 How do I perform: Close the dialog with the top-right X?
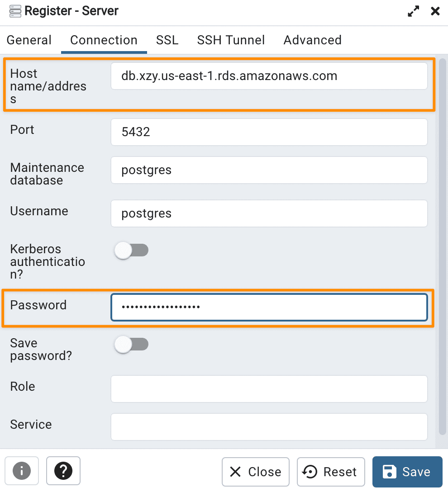tap(435, 11)
